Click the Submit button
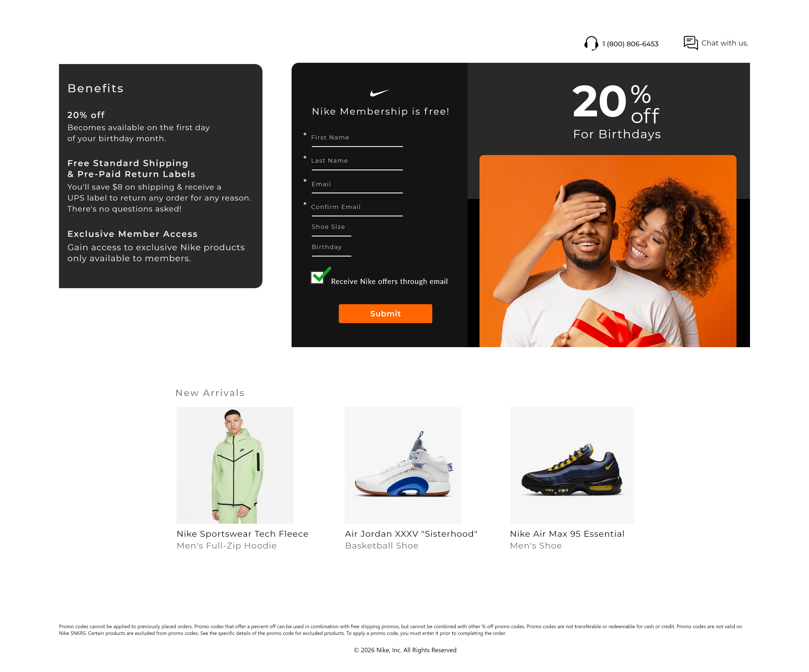The width and height of the screenshot is (809, 672). click(385, 313)
